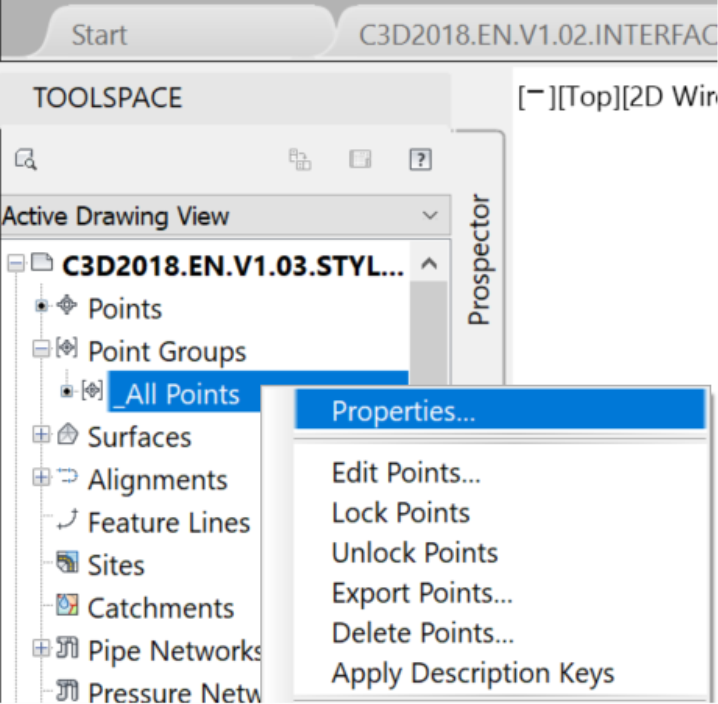
Task: Click the Point Groups bracket icon
Action: pos(67,348)
